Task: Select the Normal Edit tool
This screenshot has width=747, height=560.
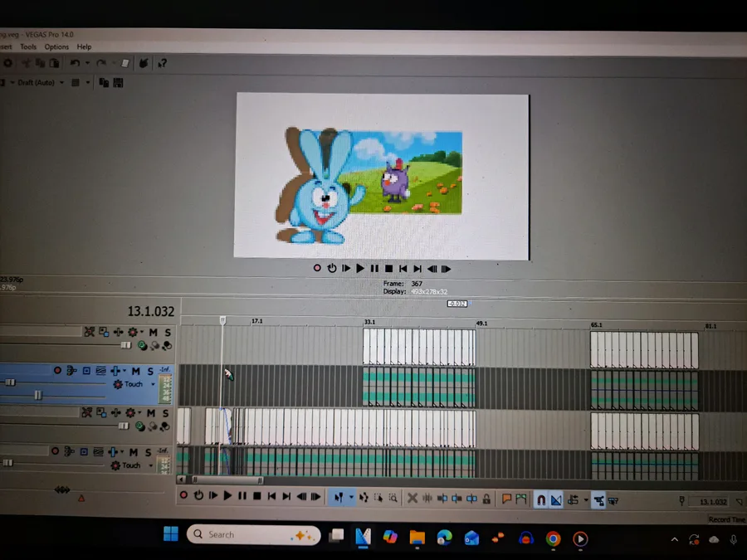Action: pyautogui.click(x=339, y=497)
